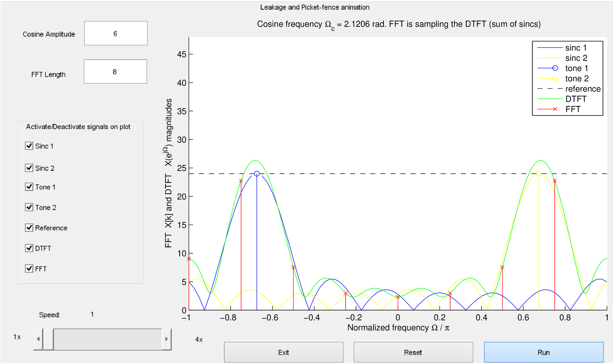
Task: Hide the Reference line via its checkbox
Action: click(29, 228)
